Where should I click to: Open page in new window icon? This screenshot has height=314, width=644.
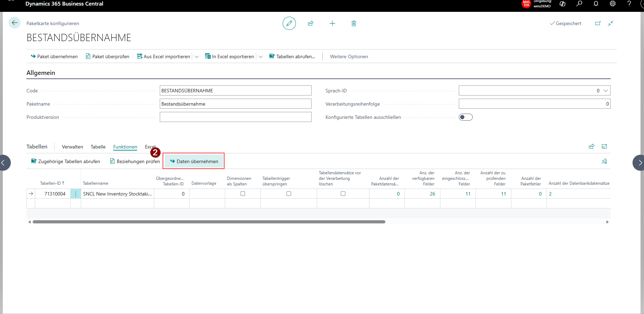click(598, 23)
